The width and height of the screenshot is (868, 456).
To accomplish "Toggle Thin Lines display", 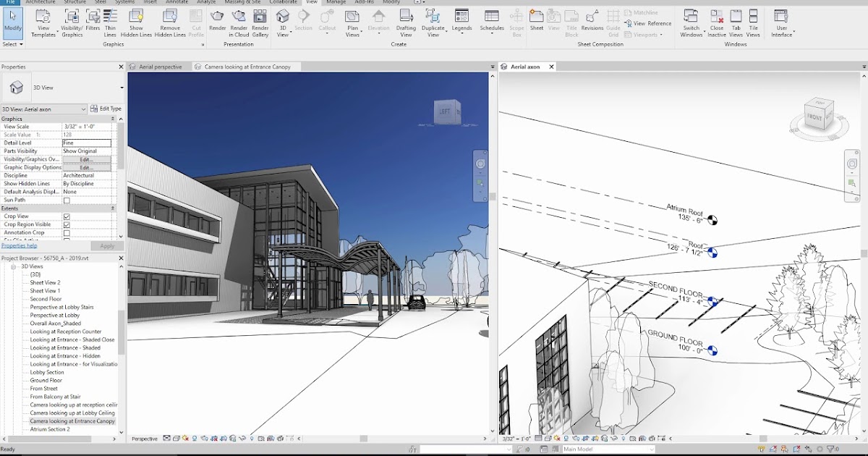I will pyautogui.click(x=109, y=22).
